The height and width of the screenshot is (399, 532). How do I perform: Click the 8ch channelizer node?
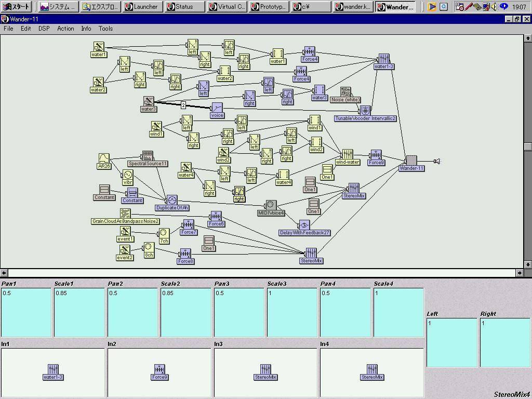(x=149, y=250)
